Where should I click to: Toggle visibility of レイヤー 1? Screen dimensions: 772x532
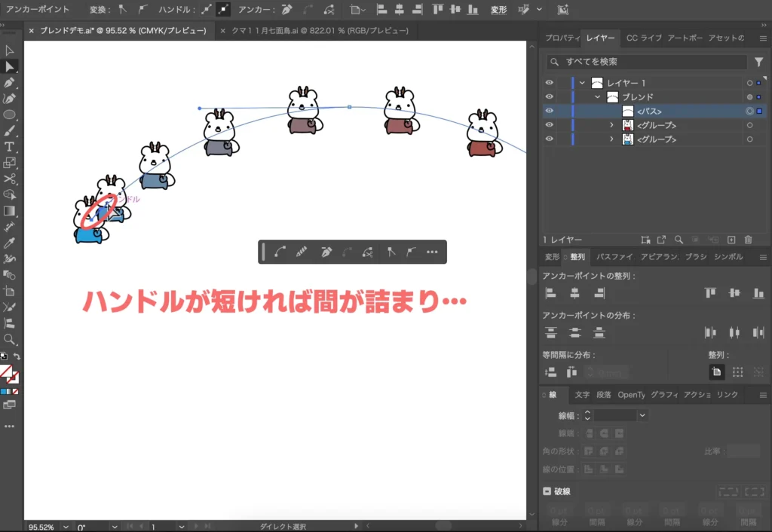click(549, 82)
